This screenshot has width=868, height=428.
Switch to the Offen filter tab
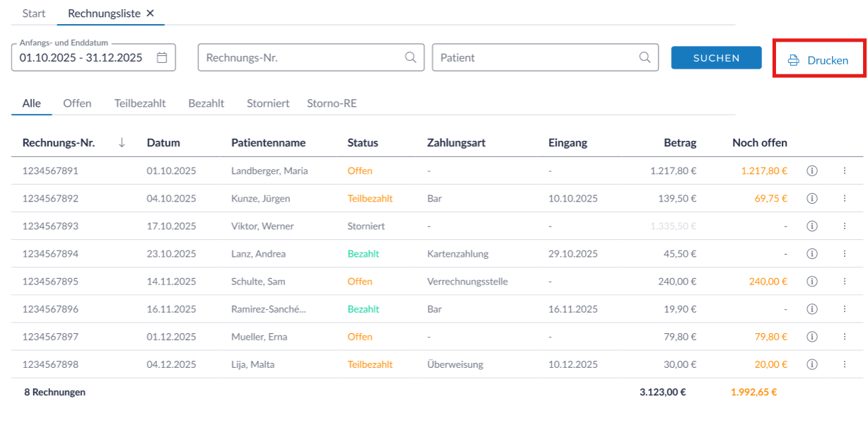coord(77,103)
